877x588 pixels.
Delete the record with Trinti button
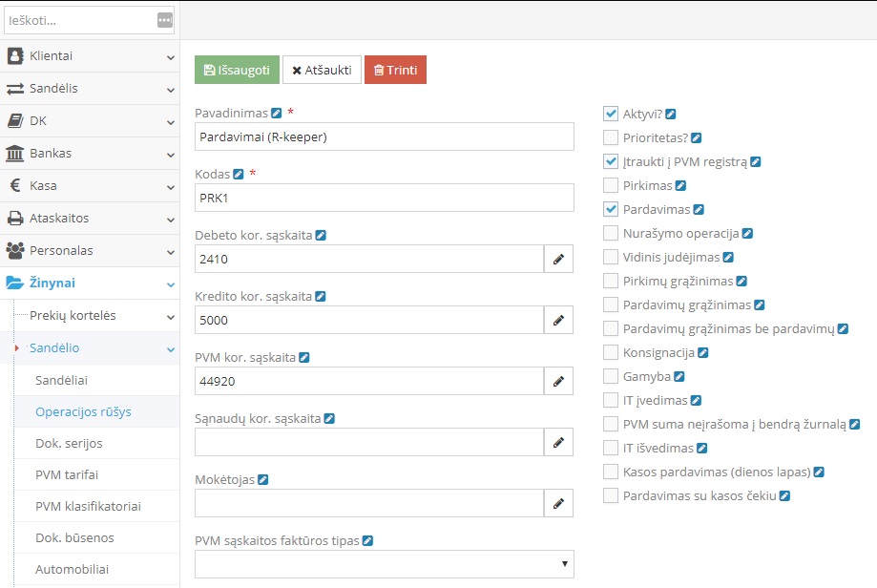[395, 70]
